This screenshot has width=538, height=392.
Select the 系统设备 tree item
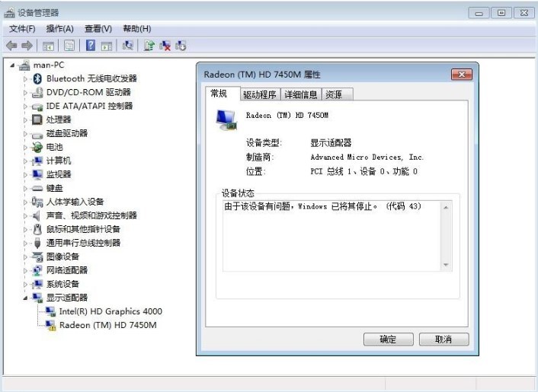[62, 284]
